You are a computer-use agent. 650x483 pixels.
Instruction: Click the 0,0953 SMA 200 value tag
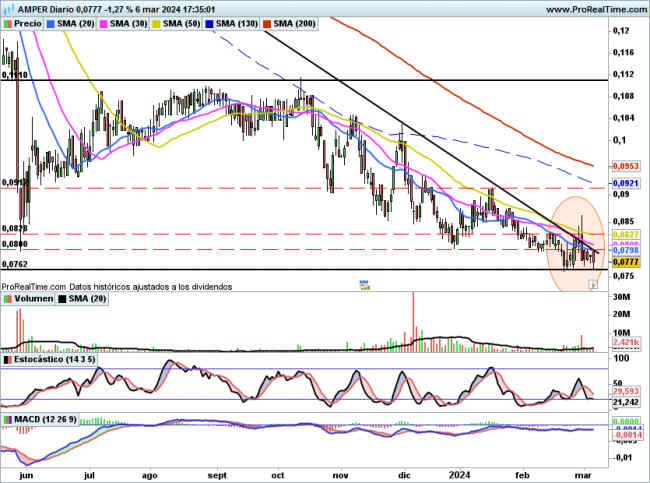(626, 166)
